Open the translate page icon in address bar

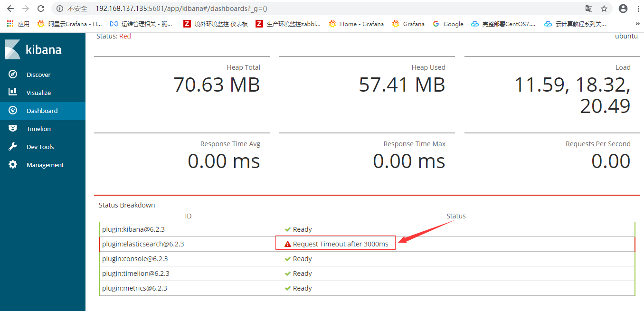click(589, 8)
